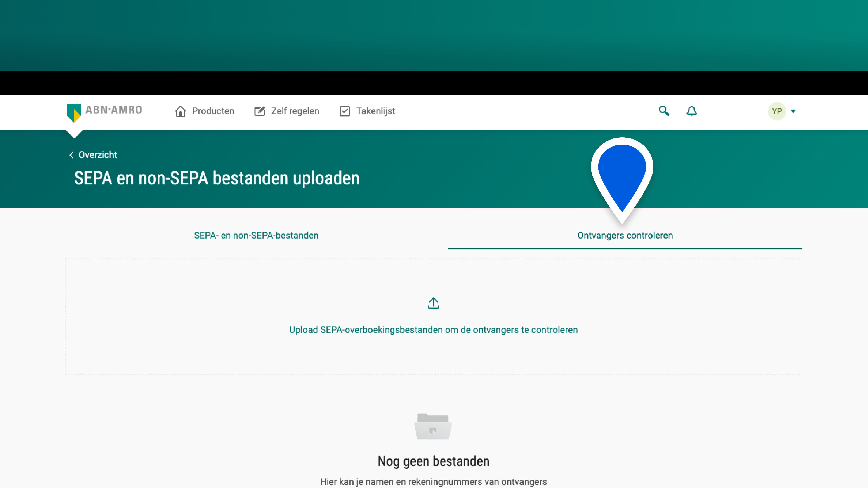
Task: Click the gray empty folder icon
Action: 433,426
